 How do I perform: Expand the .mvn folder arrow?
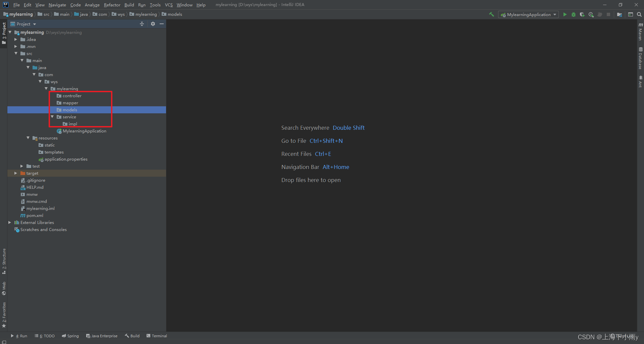(16, 46)
